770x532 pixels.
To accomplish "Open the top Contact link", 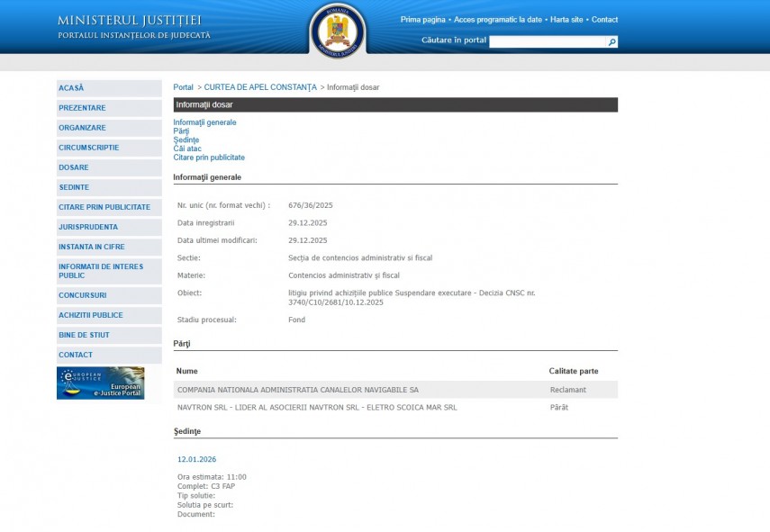I will tap(604, 20).
